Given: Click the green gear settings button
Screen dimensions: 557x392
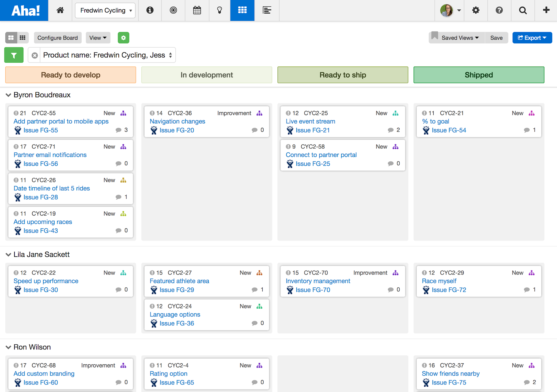Looking at the screenshot, I should [123, 38].
